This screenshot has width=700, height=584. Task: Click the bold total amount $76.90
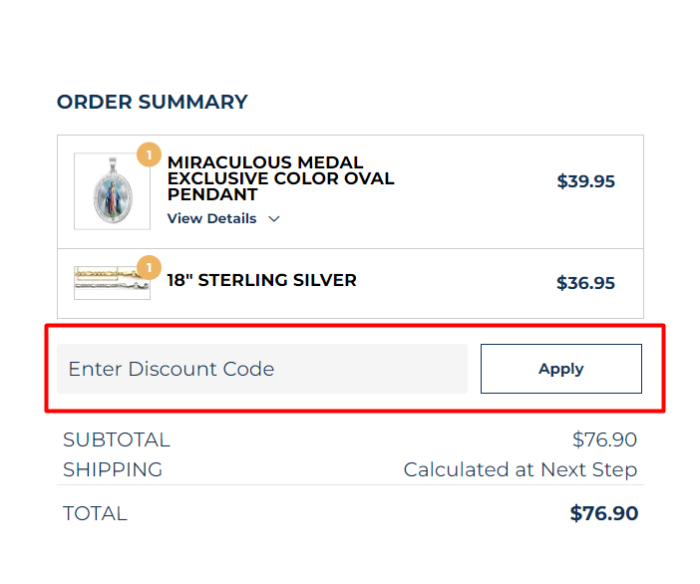point(604,514)
